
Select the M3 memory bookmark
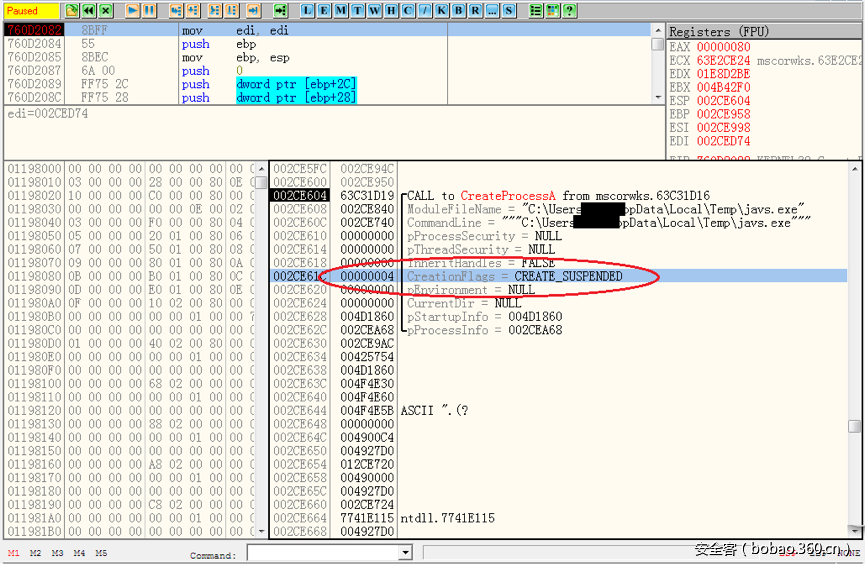point(57,553)
